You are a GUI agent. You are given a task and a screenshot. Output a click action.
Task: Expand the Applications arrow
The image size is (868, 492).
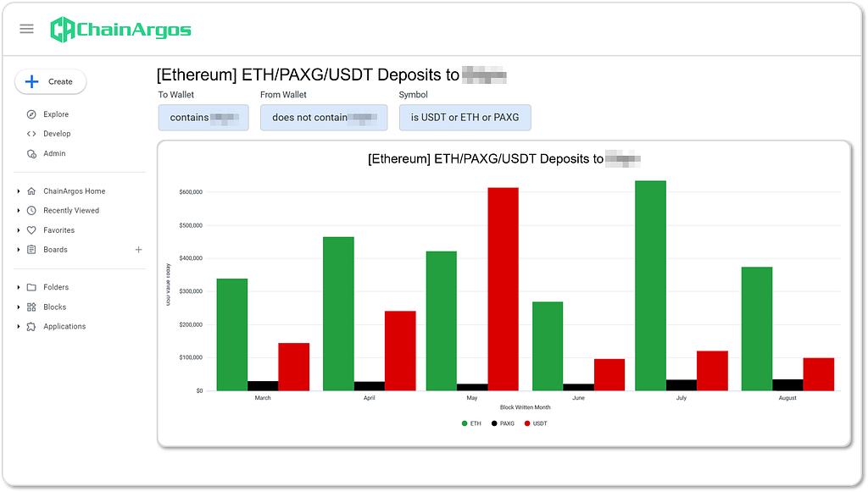coord(19,327)
